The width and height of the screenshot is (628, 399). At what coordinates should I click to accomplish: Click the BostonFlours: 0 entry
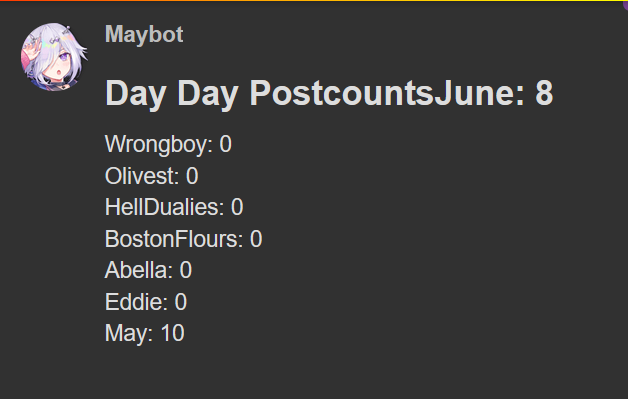[183, 239]
